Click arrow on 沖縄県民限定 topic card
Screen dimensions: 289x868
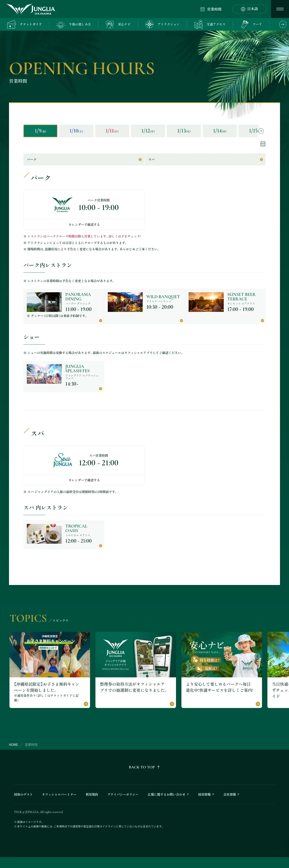[86, 704]
